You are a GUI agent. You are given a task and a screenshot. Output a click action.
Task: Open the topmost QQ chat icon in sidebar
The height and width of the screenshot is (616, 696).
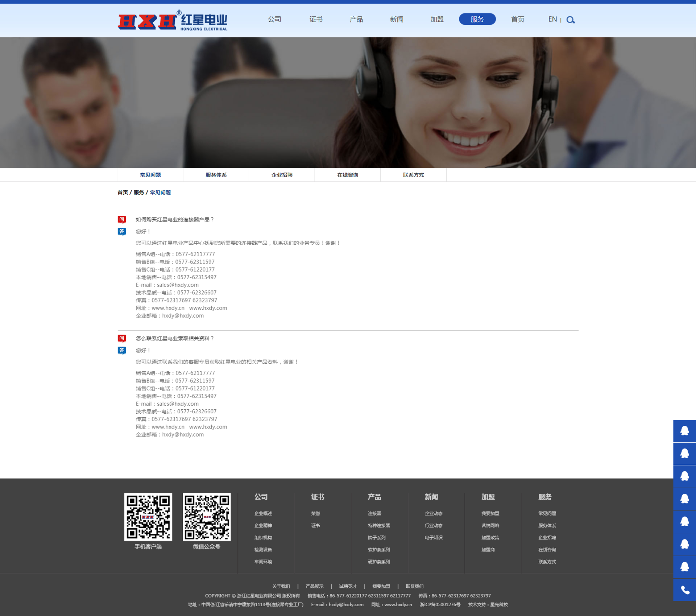(x=684, y=431)
